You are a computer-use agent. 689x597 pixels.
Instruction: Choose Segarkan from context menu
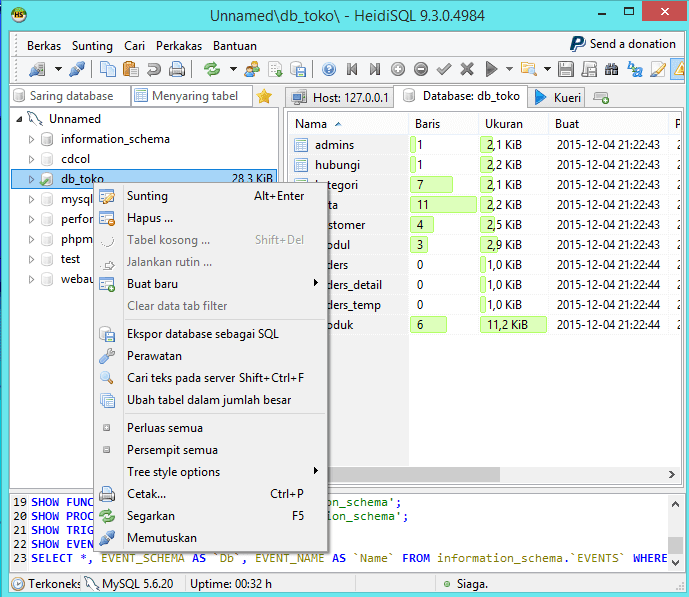211,516
